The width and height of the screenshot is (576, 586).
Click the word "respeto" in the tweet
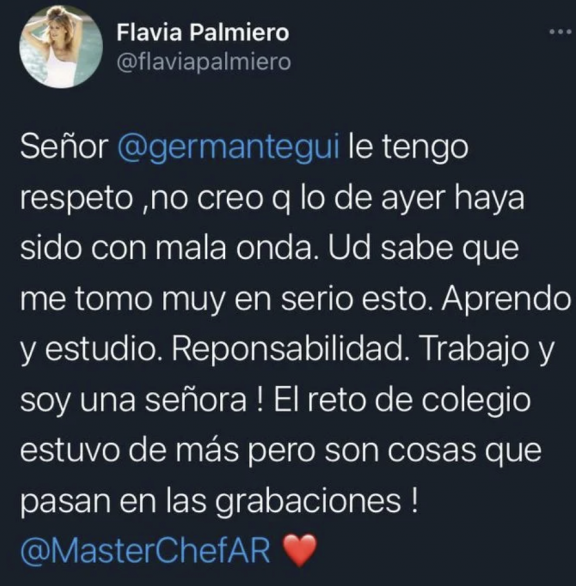tap(77, 199)
